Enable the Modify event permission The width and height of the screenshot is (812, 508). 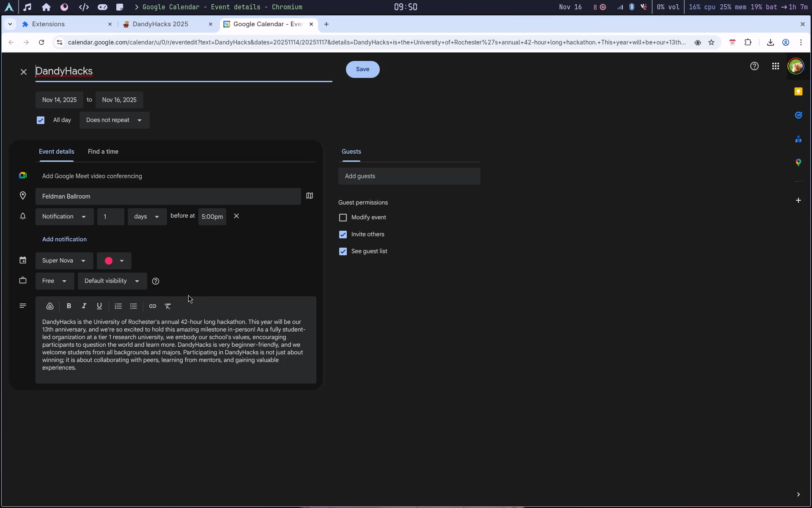343,218
